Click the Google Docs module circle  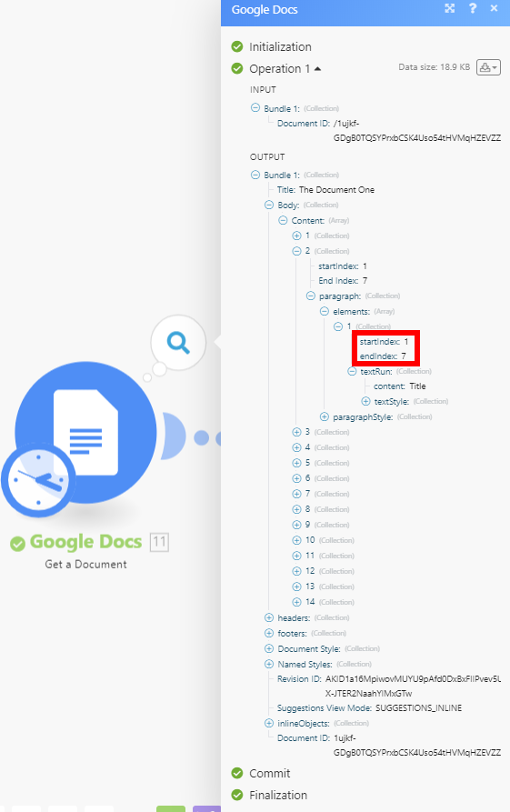tap(86, 433)
